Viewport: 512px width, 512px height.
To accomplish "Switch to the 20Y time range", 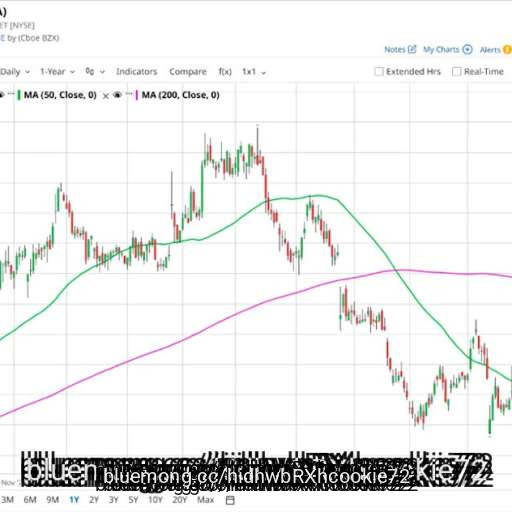I will tap(180, 500).
